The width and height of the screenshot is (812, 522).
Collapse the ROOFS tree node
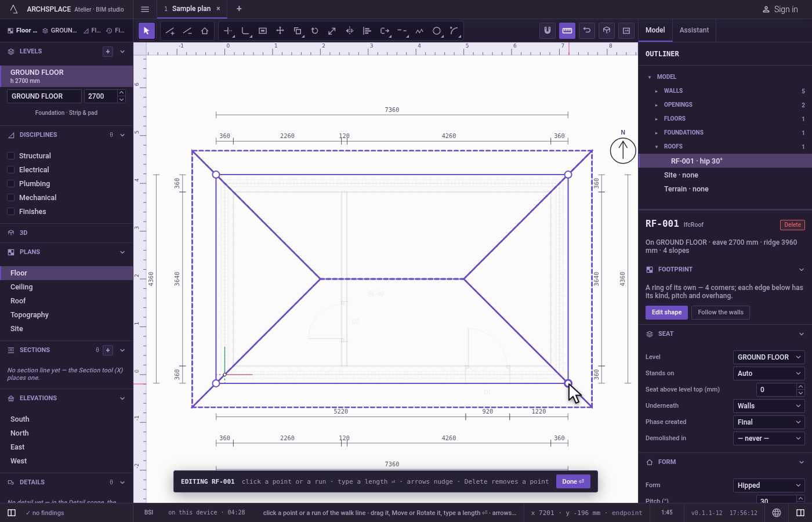tap(657, 147)
